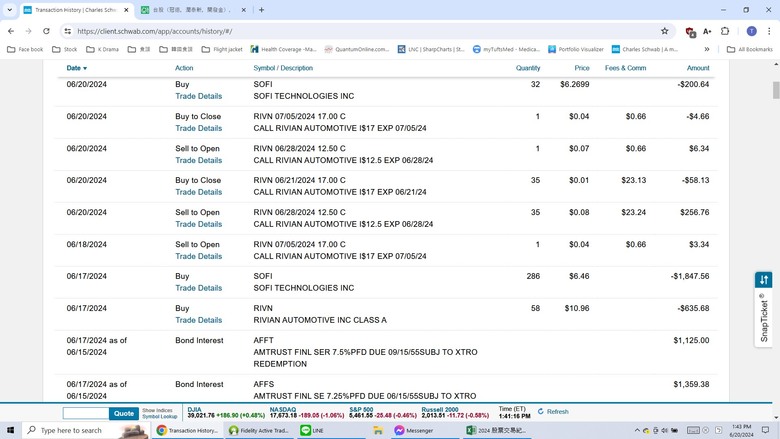The image size is (780, 439).
Task: Open the notifications center icon
Action: [x=765, y=430]
